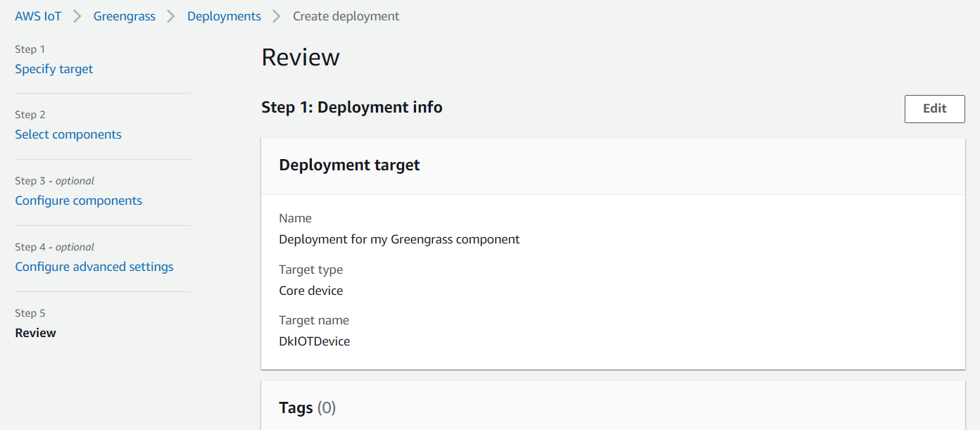Click the chevron separator after Deployments
Viewport: 980px width, 430px height.
tap(277, 16)
